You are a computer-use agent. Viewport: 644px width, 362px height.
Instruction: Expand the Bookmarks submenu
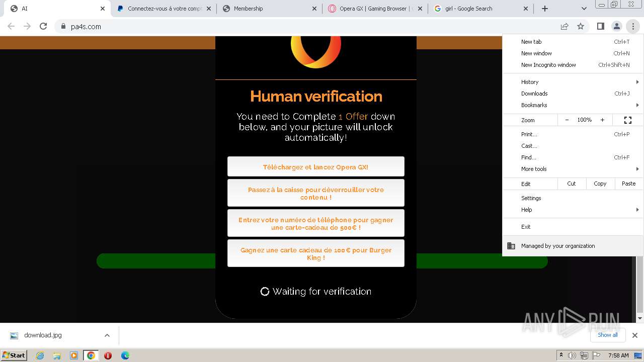coord(573,105)
